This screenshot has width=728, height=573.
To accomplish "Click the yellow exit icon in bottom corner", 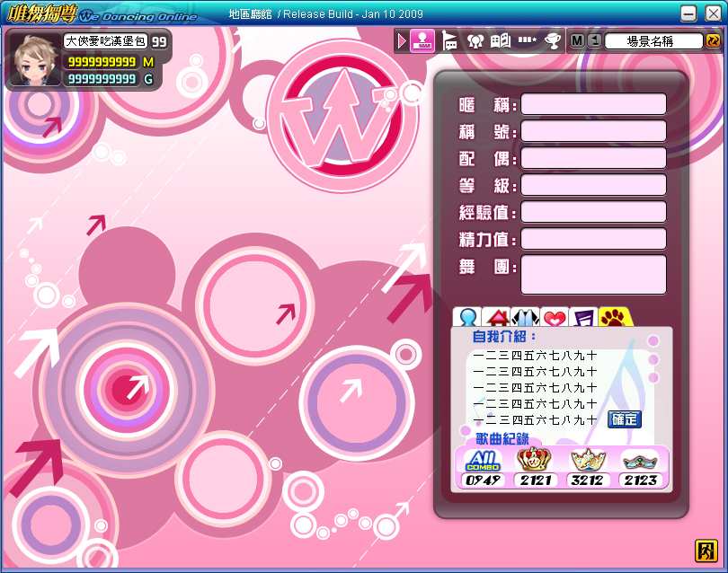I will click(x=706, y=551).
